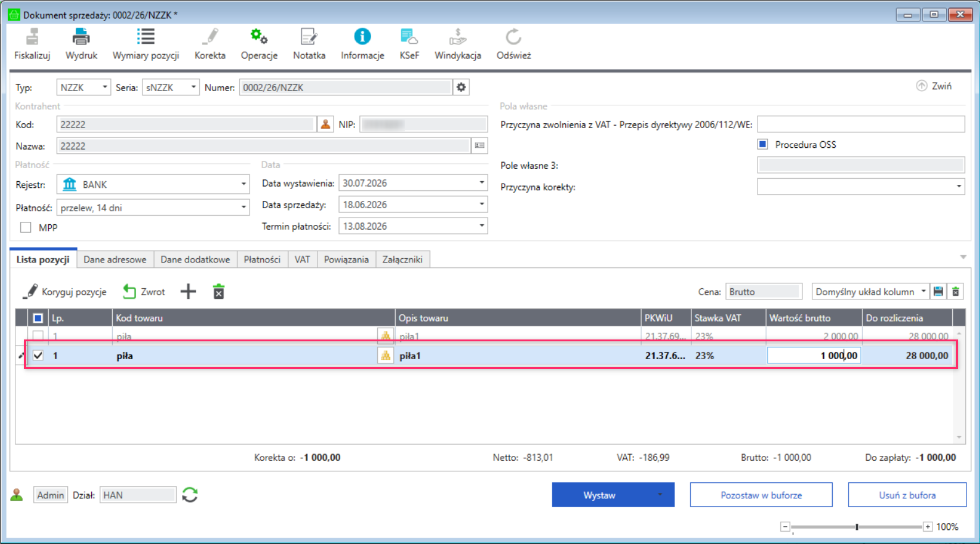Screen dimensions: 980x544
Task: Uncheck the selected piła row checkbox
Action: 38,355
